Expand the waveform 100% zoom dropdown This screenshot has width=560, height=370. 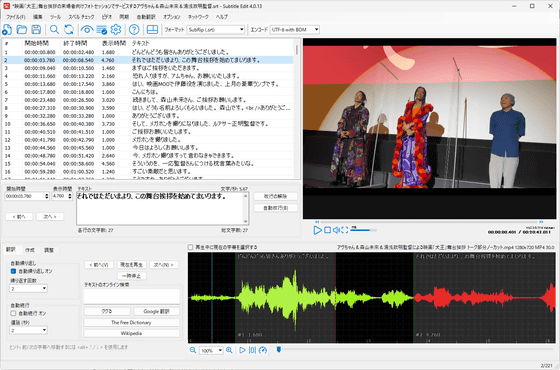[x=211, y=350]
